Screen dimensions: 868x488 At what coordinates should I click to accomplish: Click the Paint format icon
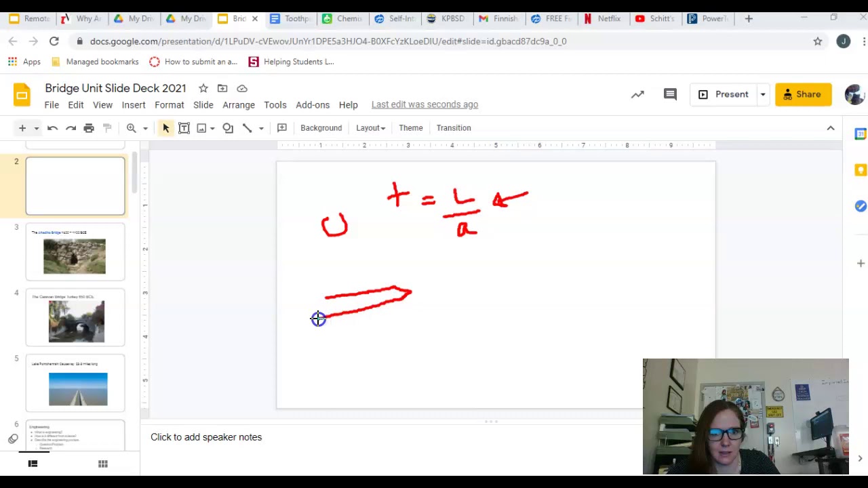107,128
